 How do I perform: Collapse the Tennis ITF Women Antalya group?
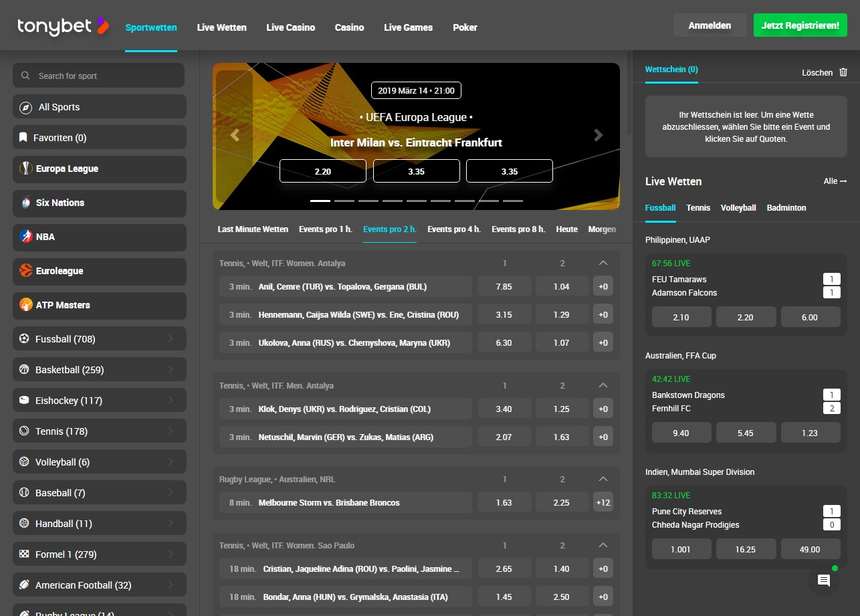[603, 263]
